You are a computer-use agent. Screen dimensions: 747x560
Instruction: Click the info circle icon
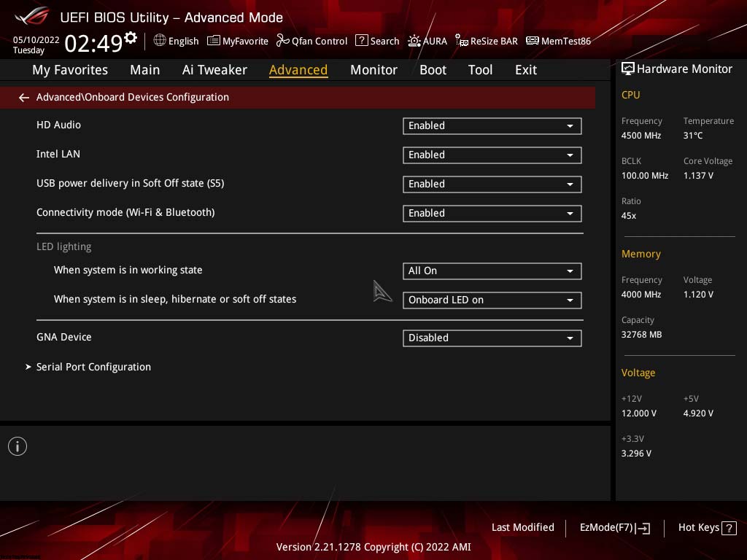(18, 446)
